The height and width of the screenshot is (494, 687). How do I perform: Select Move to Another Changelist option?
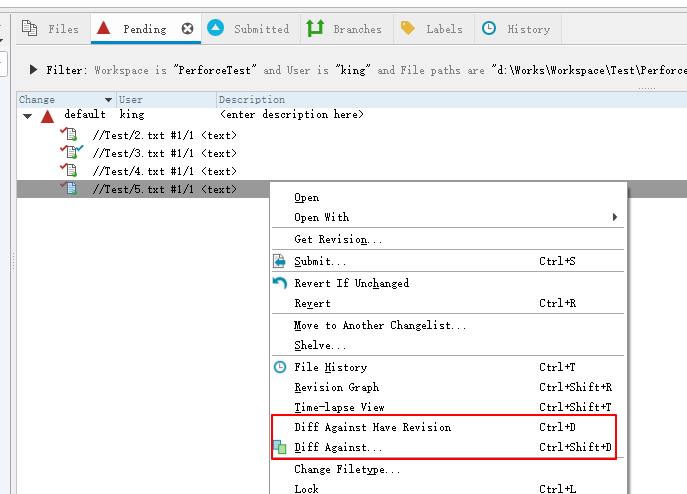point(380,325)
